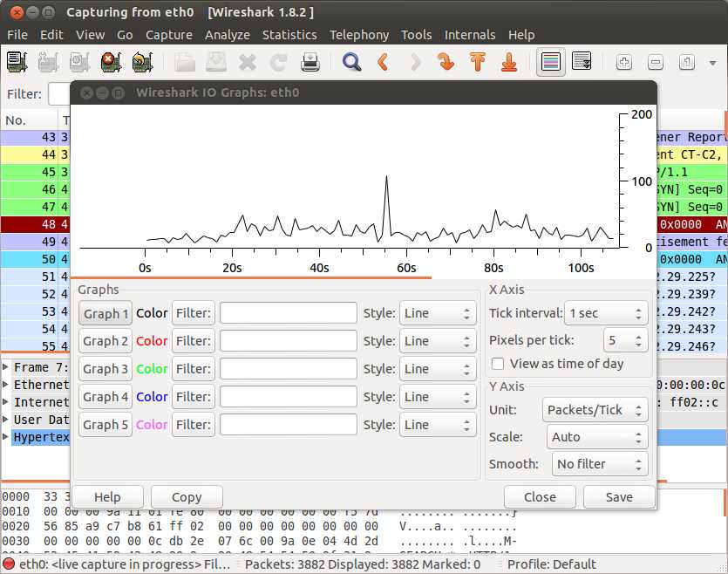Toggle the Graph 4 button

[x=105, y=397]
